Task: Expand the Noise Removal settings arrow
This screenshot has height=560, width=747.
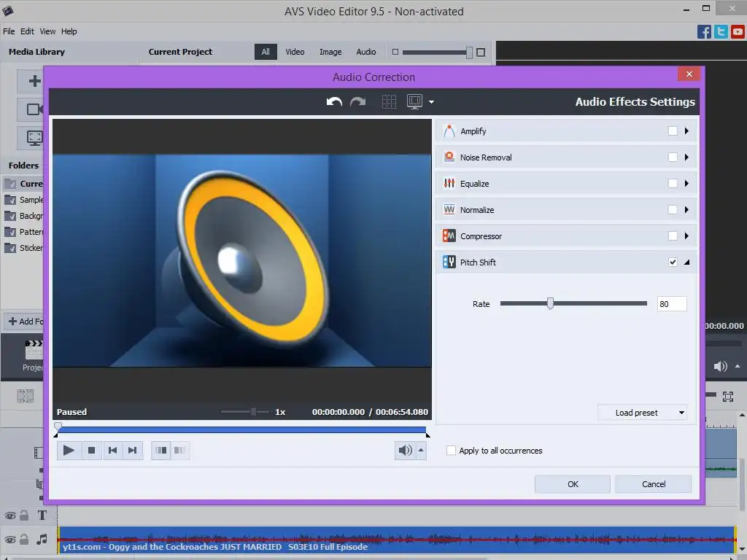Action: point(686,157)
